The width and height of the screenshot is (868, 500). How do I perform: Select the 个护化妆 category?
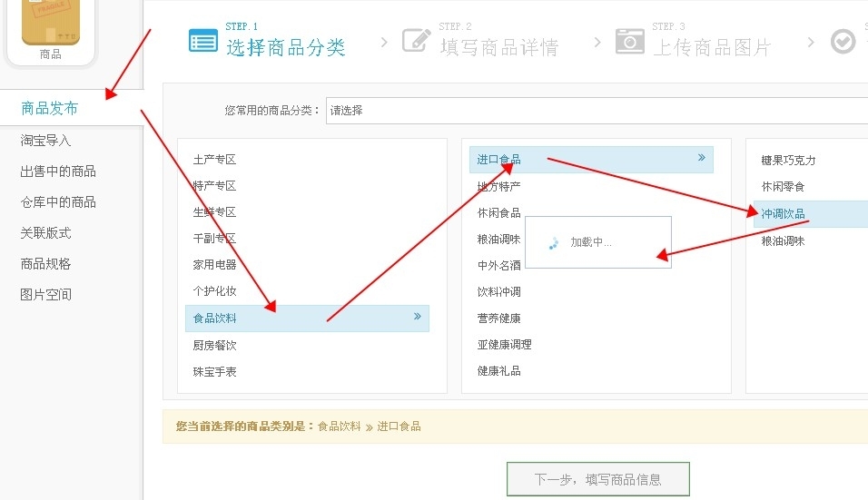[214, 291]
